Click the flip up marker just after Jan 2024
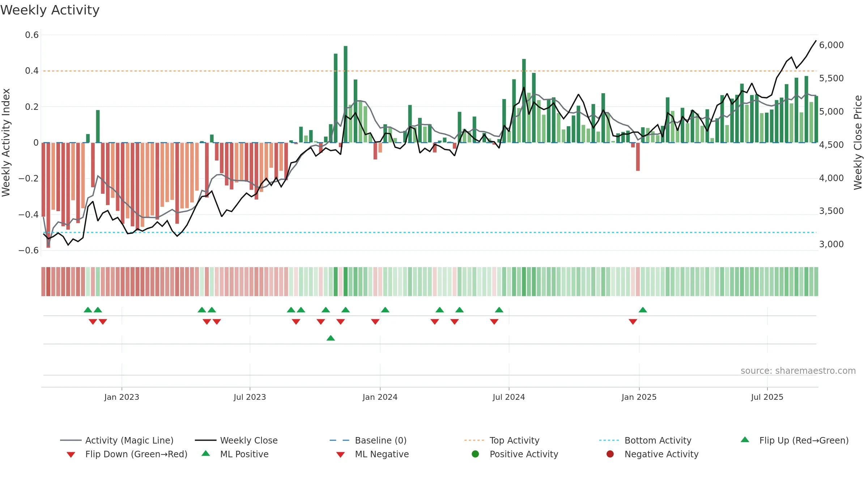Viewport: 868px width, 488px height. tap(385, 310)
